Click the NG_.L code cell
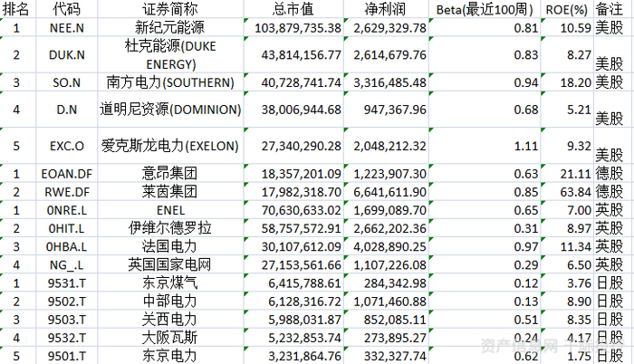This screenshot has height=364, width=634. click(67, 264)
